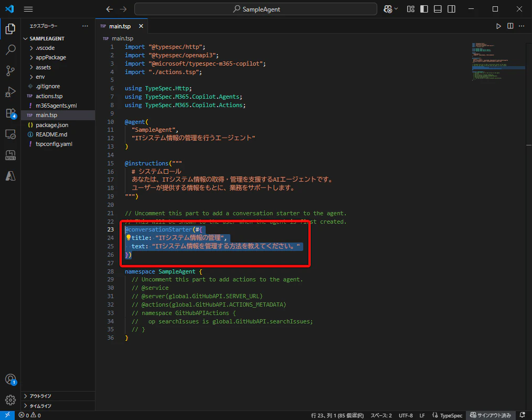This screenshot has width=532, height=420.
Task: Expand the .vscode folder
Action: (58, 48)
